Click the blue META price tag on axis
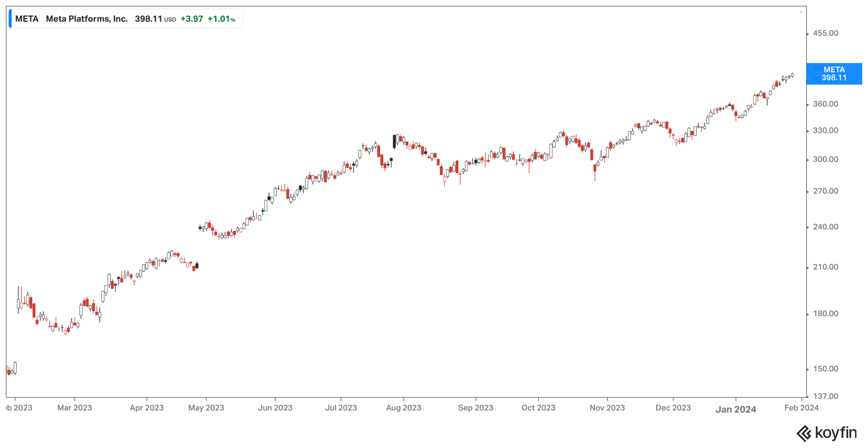Image resolution: width=868 pixels, height=448 pixels. point(834,74)
